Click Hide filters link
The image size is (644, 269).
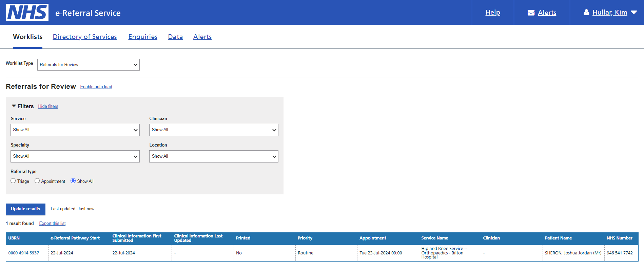pyautogui.click(x=48, y=107)
